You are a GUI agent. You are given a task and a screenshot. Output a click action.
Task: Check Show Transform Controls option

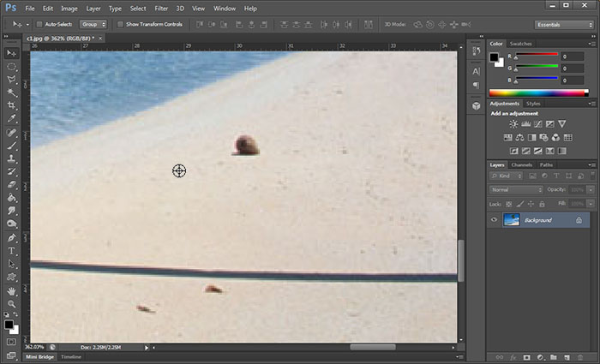click(x=119, y=25)
